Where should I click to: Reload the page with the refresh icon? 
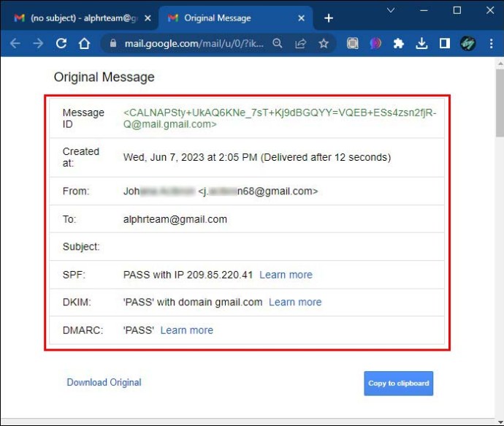coord(61,43)
